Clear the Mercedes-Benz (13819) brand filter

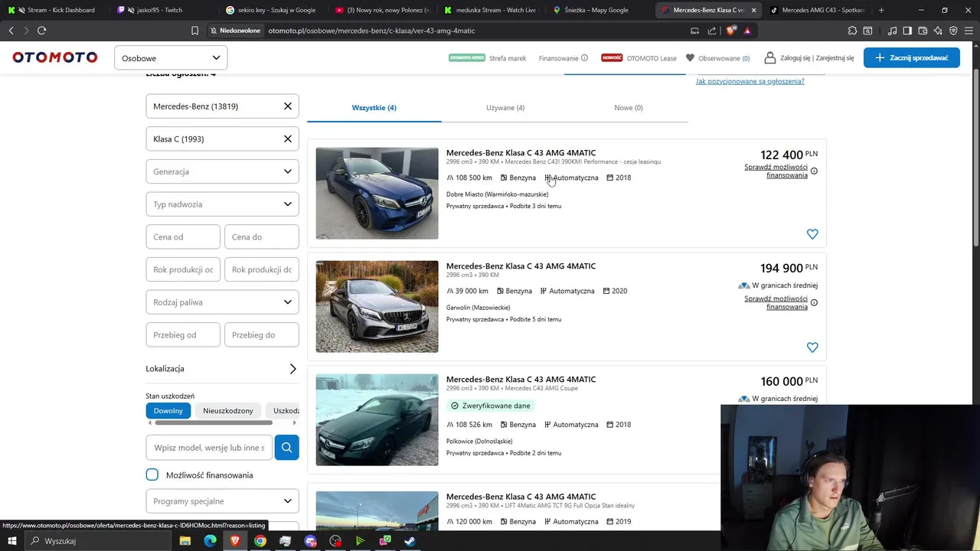click(288, 106)
